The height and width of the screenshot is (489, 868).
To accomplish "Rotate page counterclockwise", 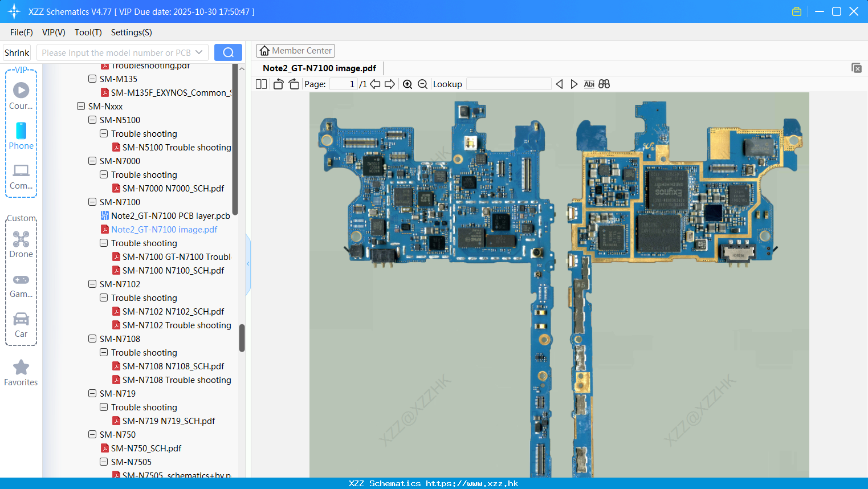I will (x=278, y=84).
